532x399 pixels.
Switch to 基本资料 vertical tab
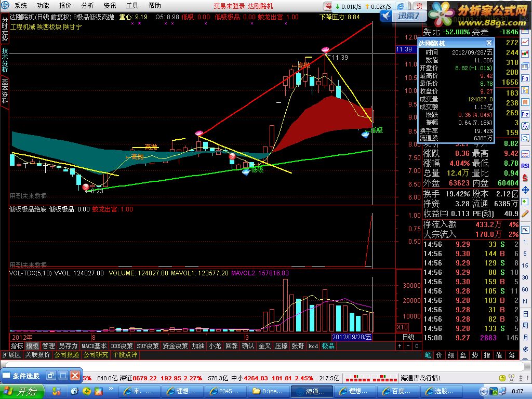(x=5, y=91)
